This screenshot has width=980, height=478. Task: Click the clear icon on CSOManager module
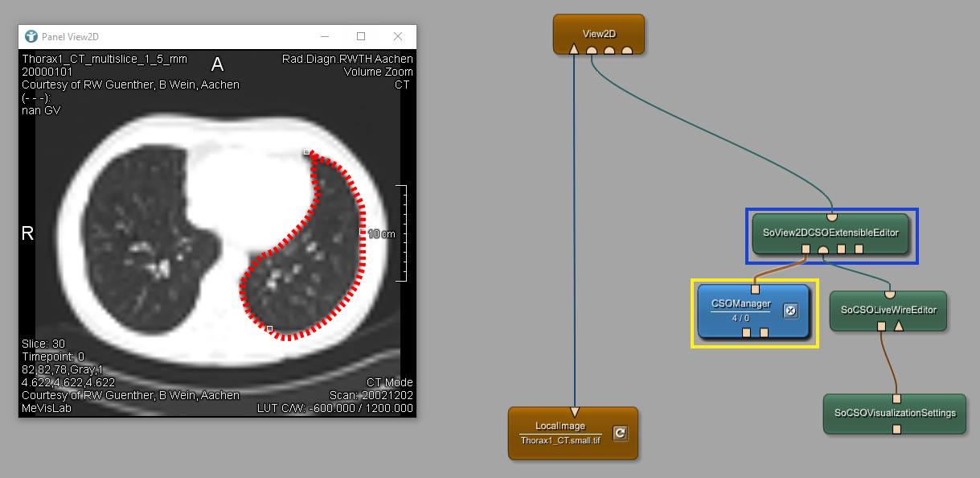point(790,311)
